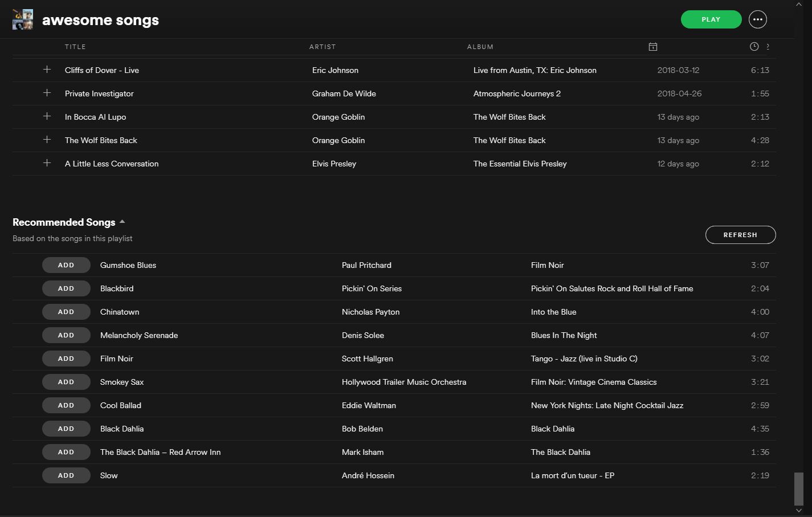812x517 pixels.
Task: Click the vertical scrollbar down arrow
Action: click(799, 511)
